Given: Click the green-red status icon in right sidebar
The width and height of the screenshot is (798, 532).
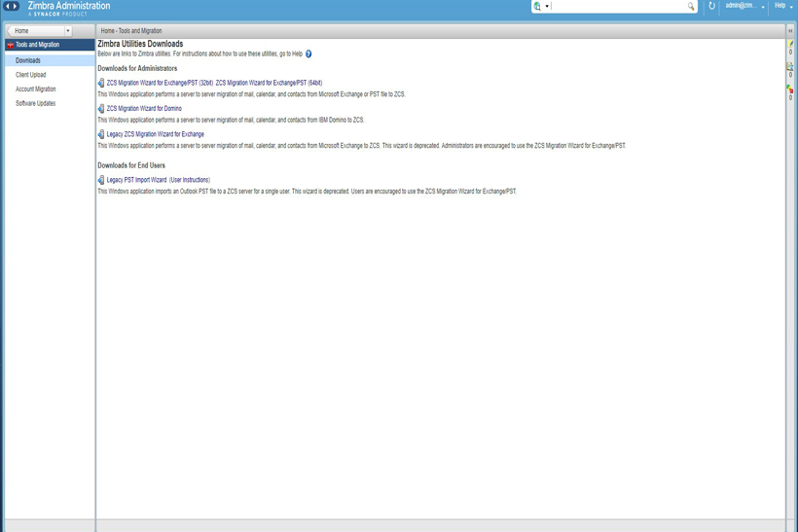Looking at the screenshot, I should 790,89.
